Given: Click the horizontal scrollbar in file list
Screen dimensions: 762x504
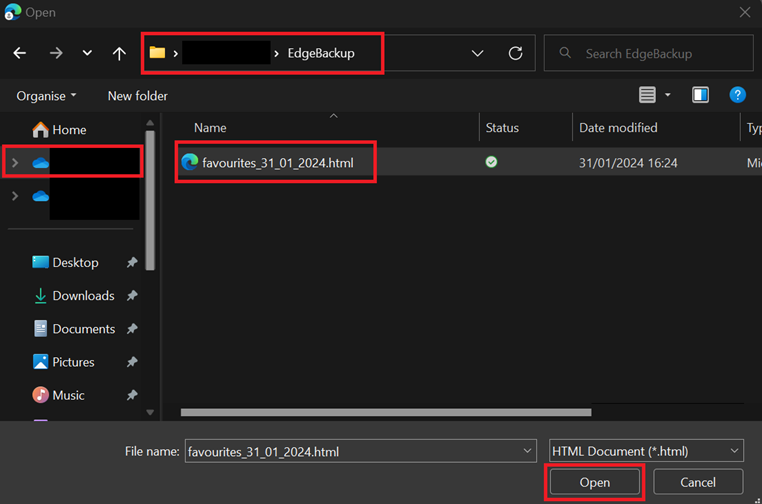Looking at the screenshot, I should click(385, 412).
